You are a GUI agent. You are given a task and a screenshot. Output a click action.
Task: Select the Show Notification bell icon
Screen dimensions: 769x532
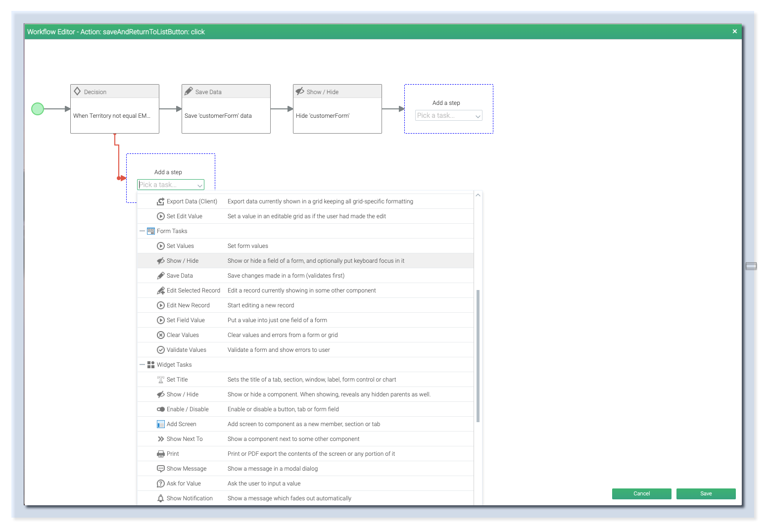(160, 498)
